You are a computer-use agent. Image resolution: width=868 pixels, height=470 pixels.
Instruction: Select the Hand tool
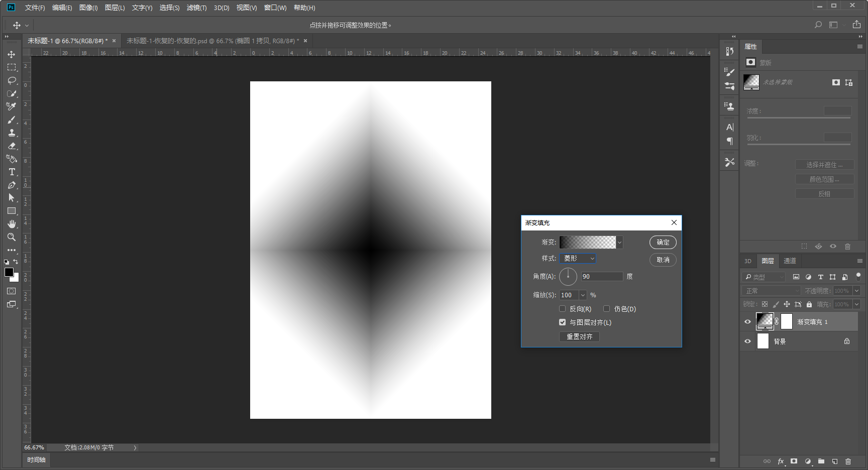pos(12,224)
